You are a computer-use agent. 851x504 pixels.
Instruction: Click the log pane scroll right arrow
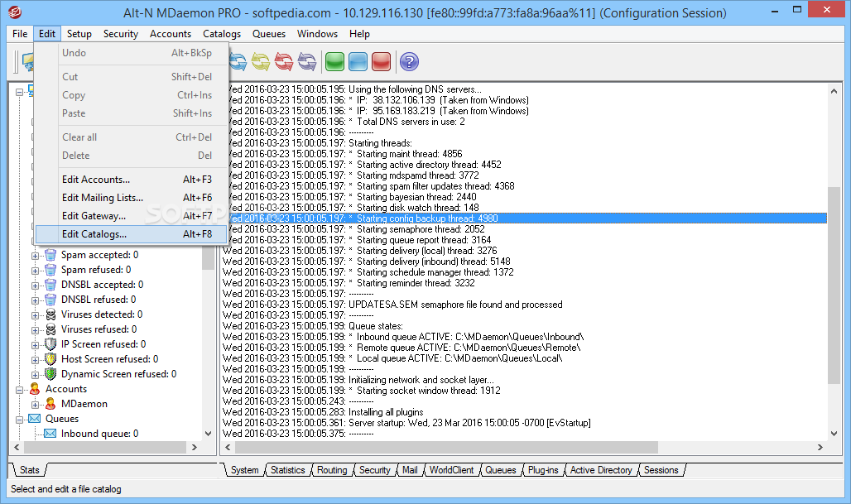click(820, 448)
